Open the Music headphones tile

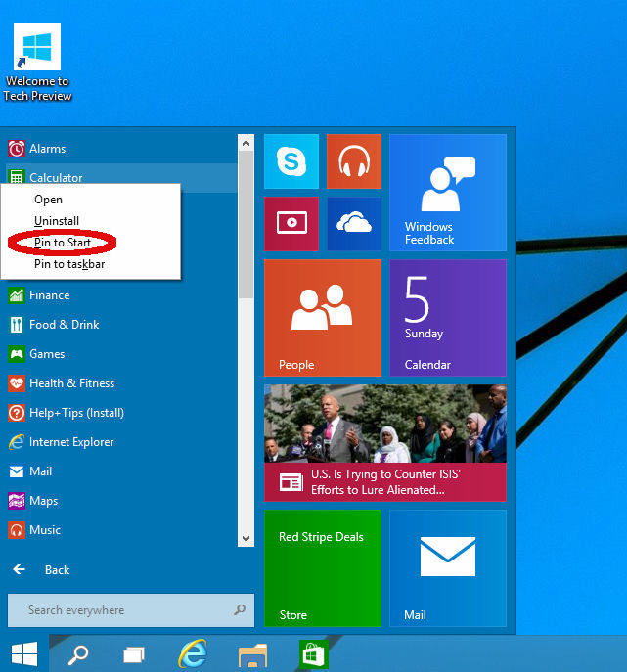coord(353,161)
